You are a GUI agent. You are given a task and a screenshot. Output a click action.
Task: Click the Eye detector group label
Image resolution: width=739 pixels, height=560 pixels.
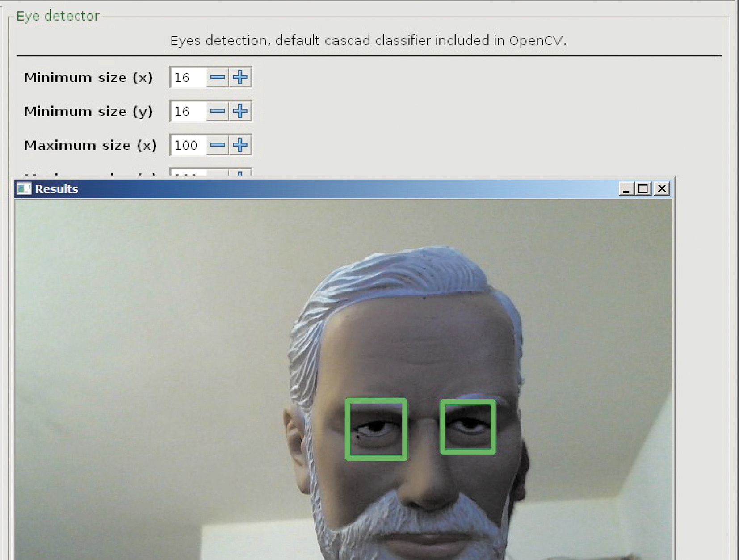click(x=58, y=16)
